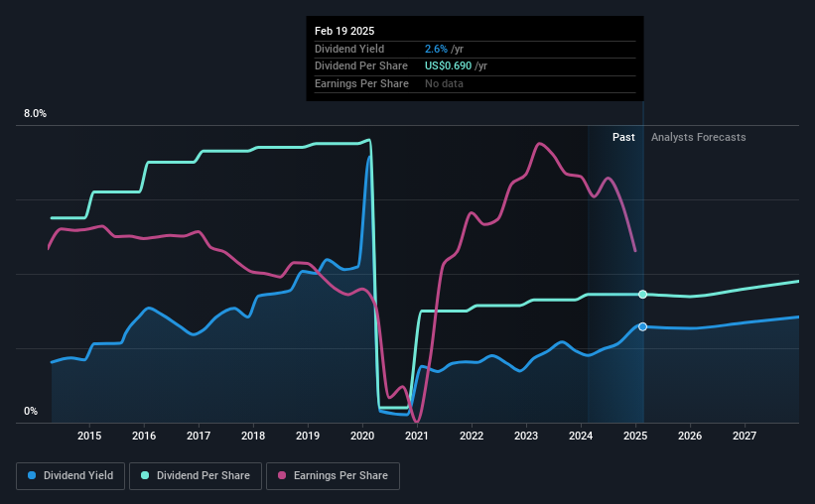Click the 2024 x-axis label

(x=581, y=436)
